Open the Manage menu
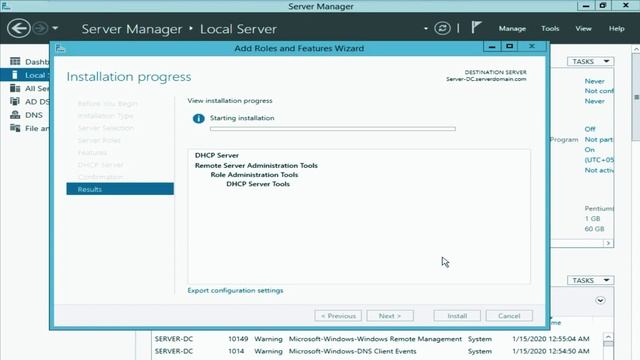Screen dimensions: 640x360 [x=512, y=29]
